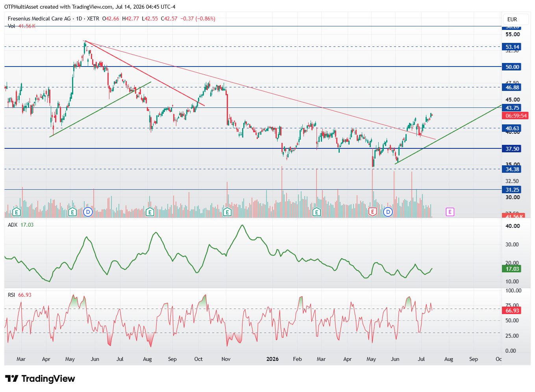Select the Fresenius Medical Care AG symbol title
Screen dimensions: 535x392
(39, 18)
